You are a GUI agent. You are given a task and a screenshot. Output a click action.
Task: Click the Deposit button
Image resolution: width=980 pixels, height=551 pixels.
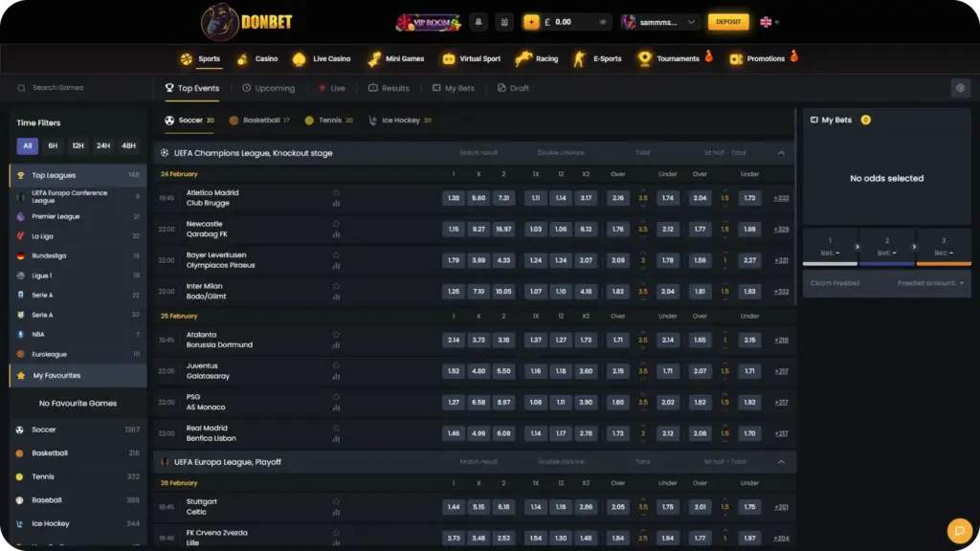pyautogui.click(x=728, y=22)
